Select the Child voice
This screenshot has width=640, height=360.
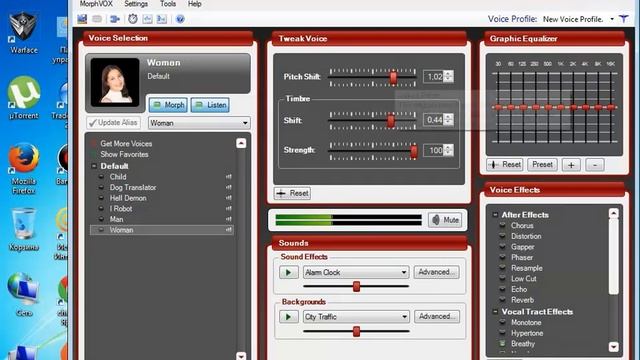[118, 177]
